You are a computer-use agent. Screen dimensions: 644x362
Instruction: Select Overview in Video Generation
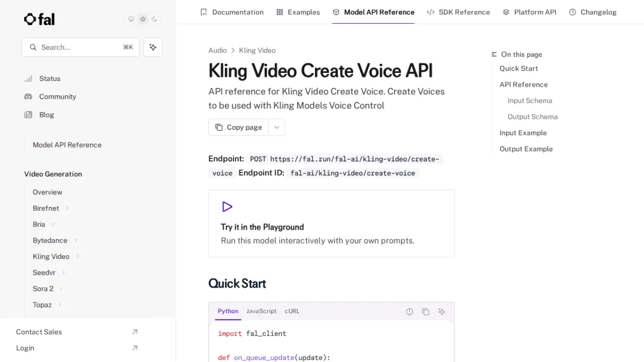pyautogui.click(x=47, y=192)
